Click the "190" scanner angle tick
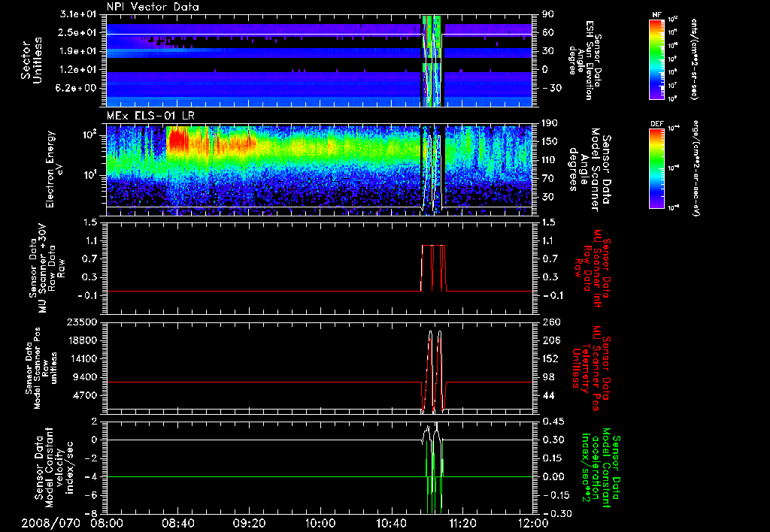Screen dimensions: 770x532 click(x=550, y=123)
